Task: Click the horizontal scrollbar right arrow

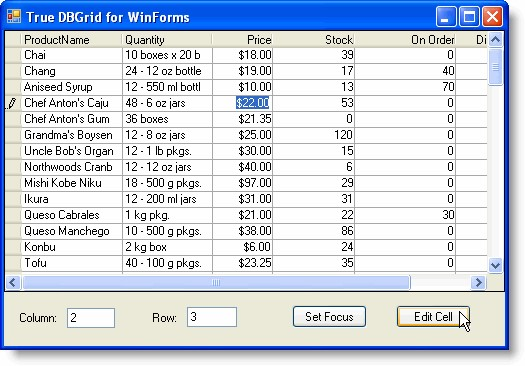Action: (x=478, y=283)
